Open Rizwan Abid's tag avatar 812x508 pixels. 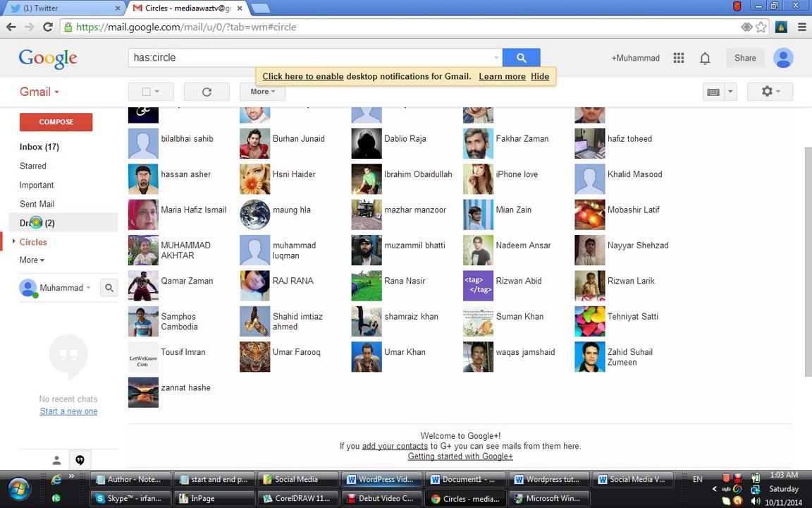point(478,286)
